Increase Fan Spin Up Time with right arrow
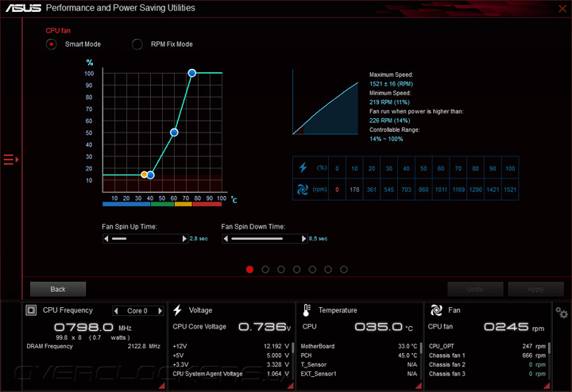The height and width of the screenshot is (392, 572). coord(184,239)
